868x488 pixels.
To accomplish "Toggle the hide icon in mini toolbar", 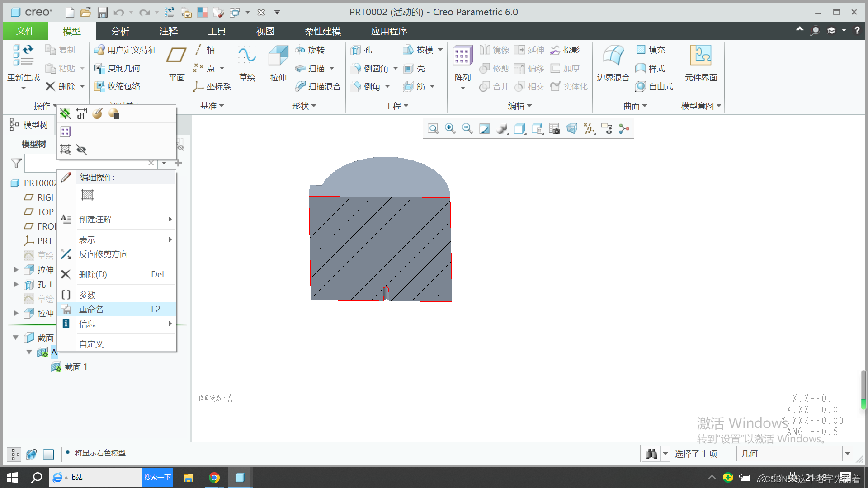I will 81,150.
